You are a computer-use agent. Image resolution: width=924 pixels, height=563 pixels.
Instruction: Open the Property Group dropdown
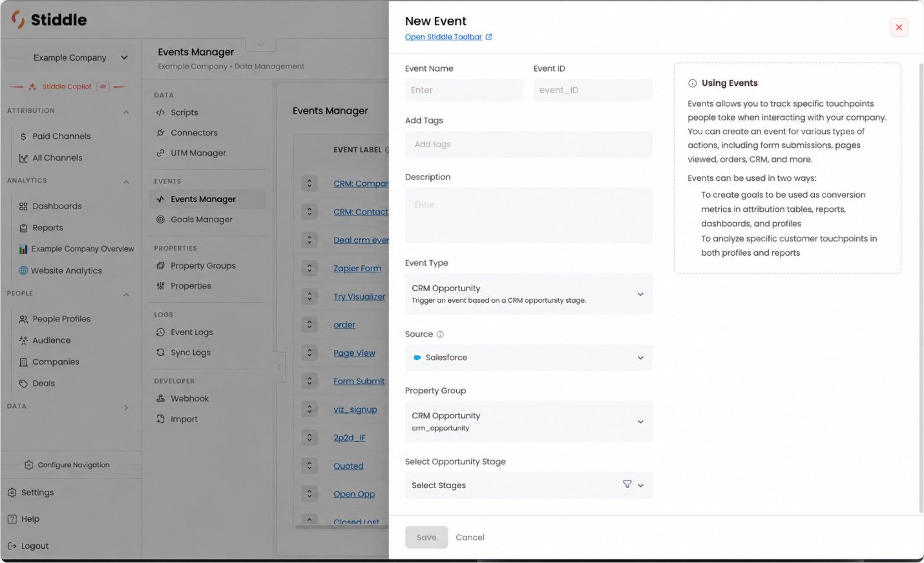529,422
